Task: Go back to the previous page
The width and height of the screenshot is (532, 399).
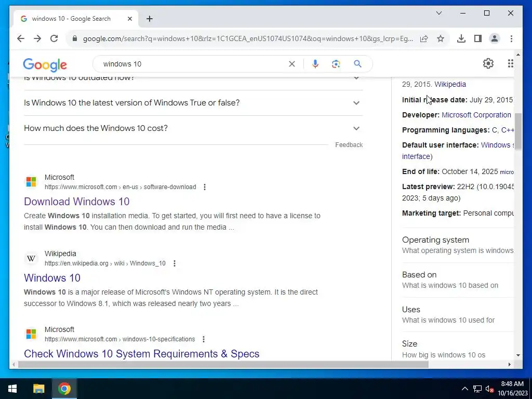Action: pos(21,38)
